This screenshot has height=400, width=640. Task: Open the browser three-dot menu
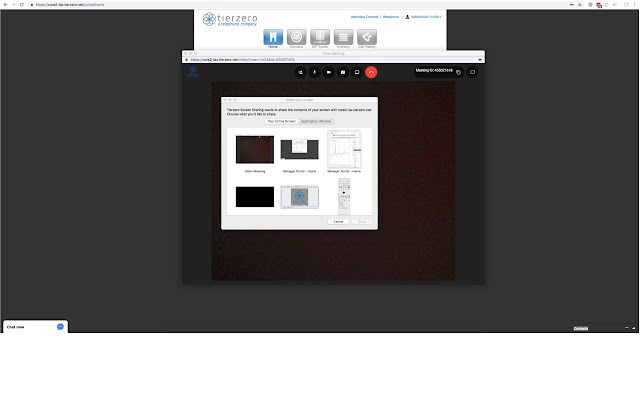point(636,4)
